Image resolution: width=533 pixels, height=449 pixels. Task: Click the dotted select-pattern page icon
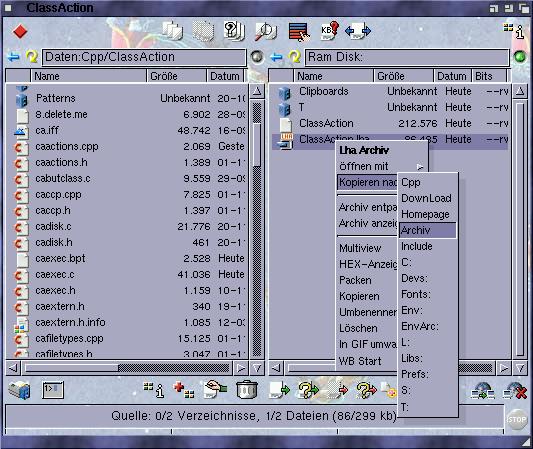(203, 31)
